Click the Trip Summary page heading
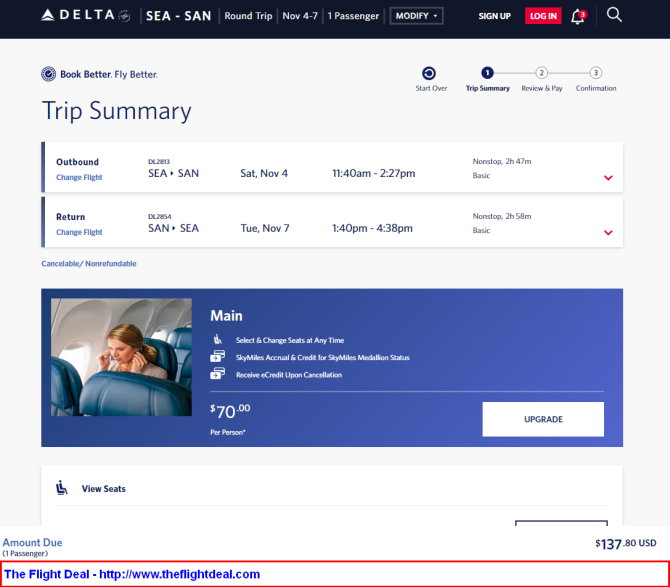Screen dimensions: 670x587 [117, 111]
